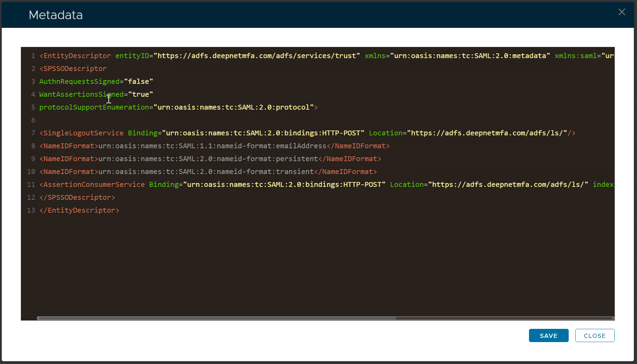Click the Location URL on the SingleLogoutService line
The width and height of the screenshot is (637, 364).
489,133
